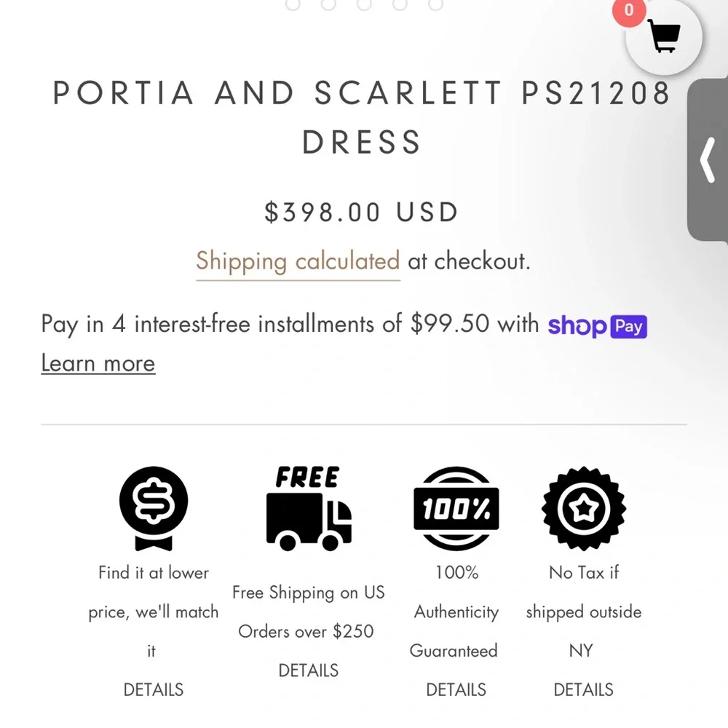Open the Shipping calculated link
This screenshot has height=728, width=728.
click(298, 261)
